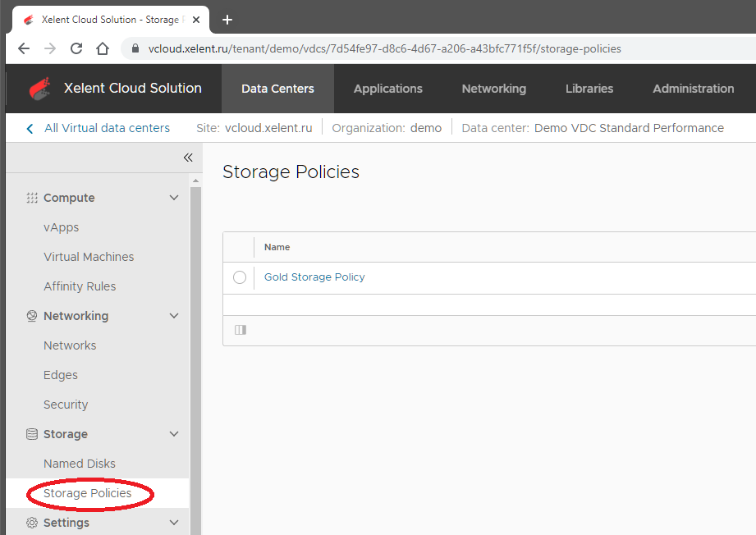Switch to the Data Centers tab
Viewport: 756px width, 535px height.
click(277, 89)
